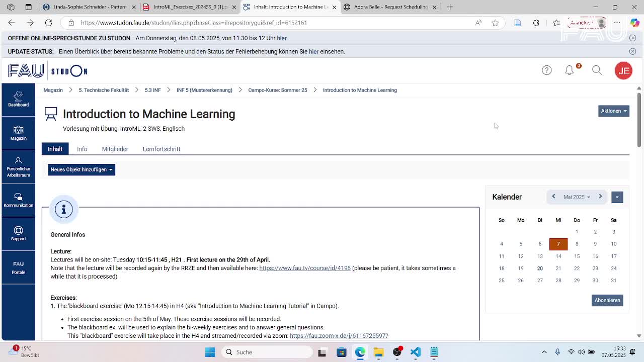This screenshot has width=644, height=362.
Task: Select May 14 in calendar
Action: [x=558, y=256]
